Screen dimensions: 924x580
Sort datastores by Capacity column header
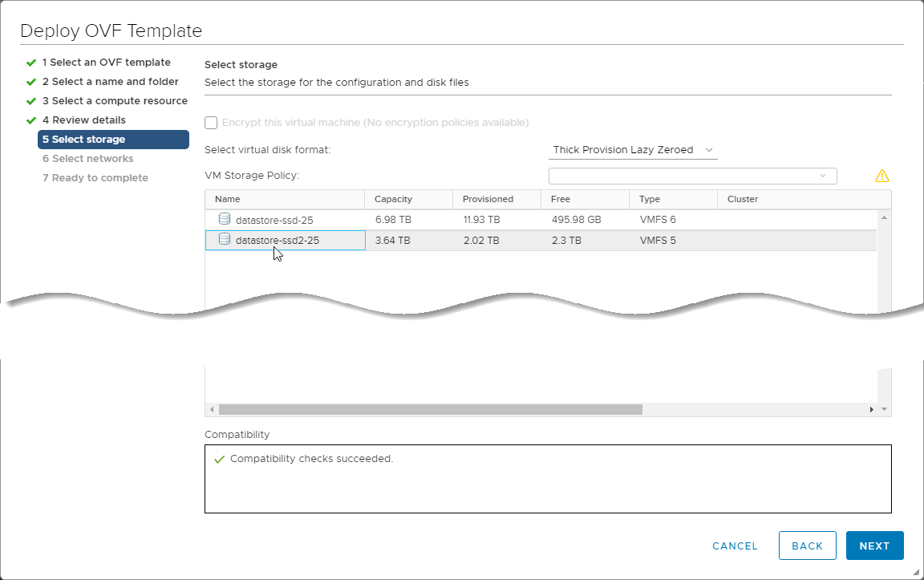pos(393,199)
